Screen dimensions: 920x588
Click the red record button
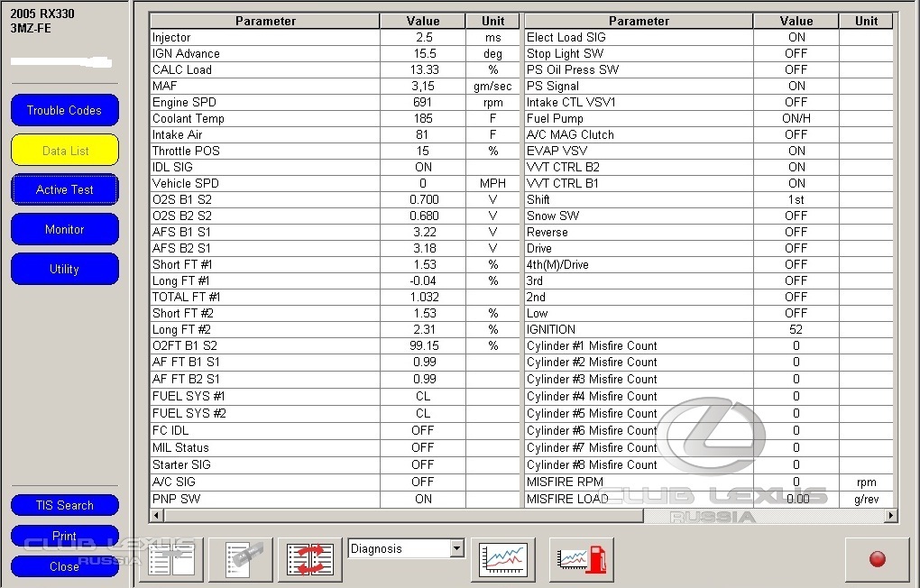click(878, 559)
